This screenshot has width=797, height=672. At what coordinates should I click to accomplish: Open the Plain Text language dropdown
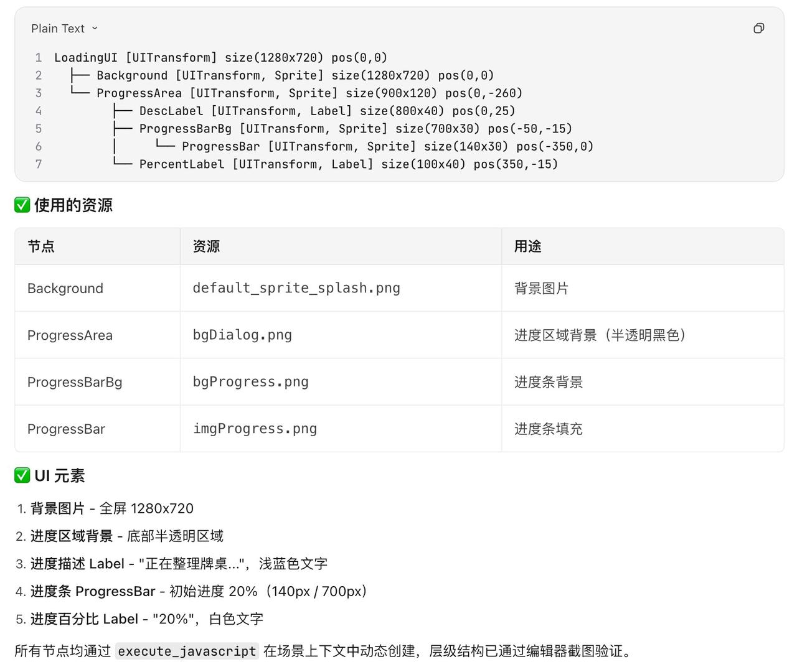64,29
